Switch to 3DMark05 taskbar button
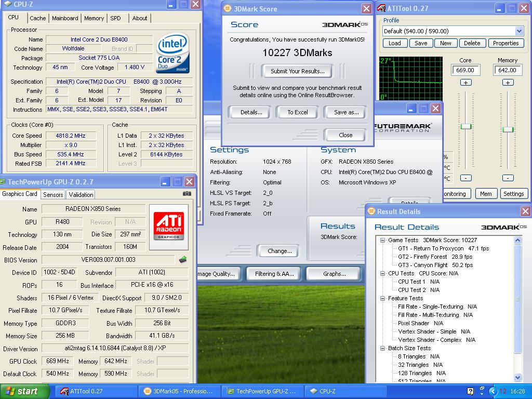This screenshot has width=532, height=399. (180, 391)
